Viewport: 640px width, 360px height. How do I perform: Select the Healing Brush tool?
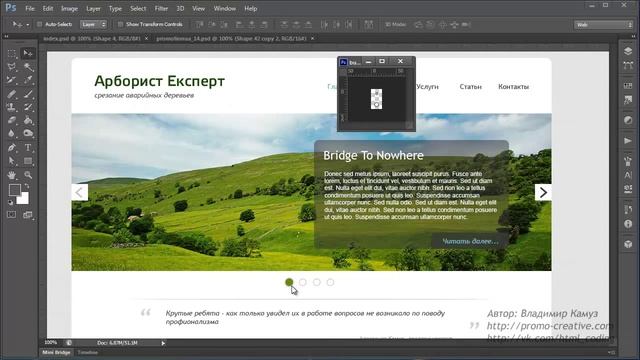(x=11, y=94)
